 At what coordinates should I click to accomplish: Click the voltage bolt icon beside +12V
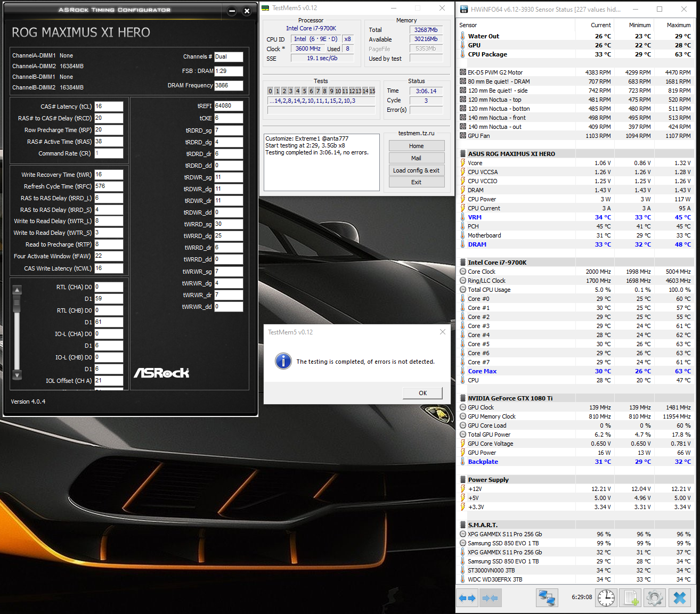463,489
